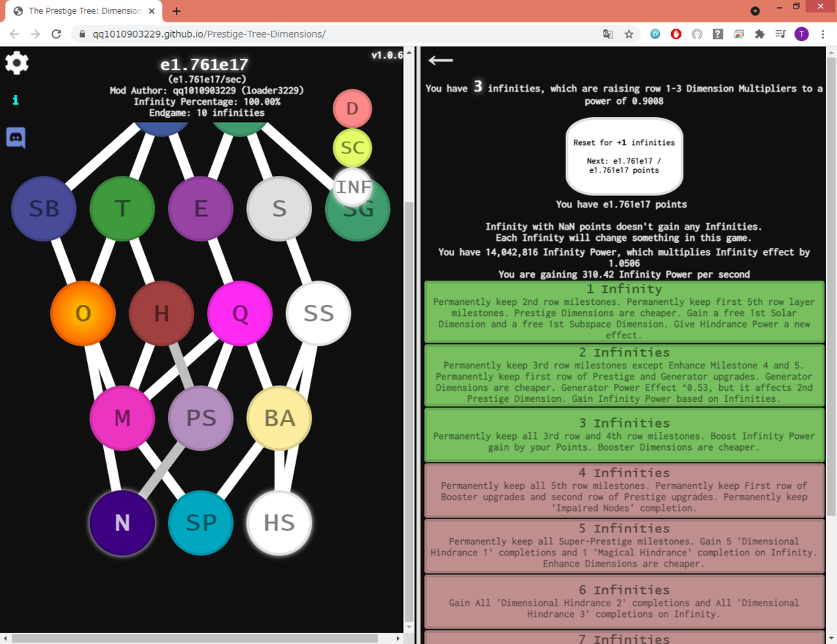Click the browser address bar URL
The height and width of the screenshot is (644, 837).
coord(209,33)
